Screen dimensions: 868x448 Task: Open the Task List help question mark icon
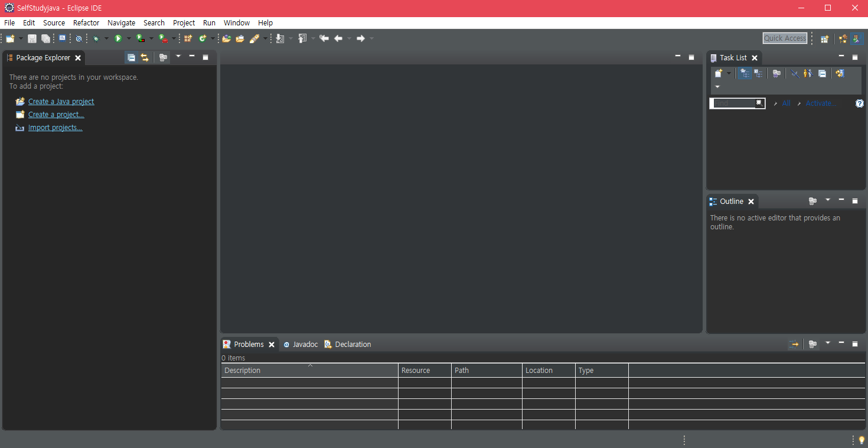coord(860,103)
